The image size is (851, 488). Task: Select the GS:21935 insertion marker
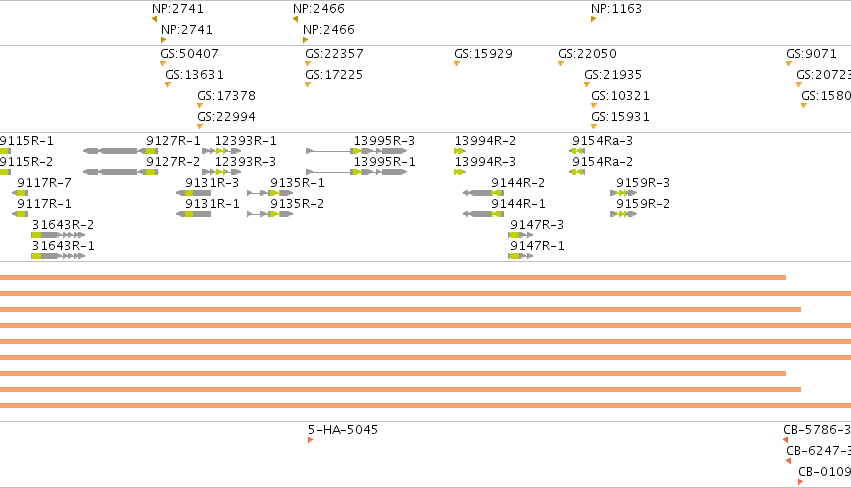[x=587, y=85]
